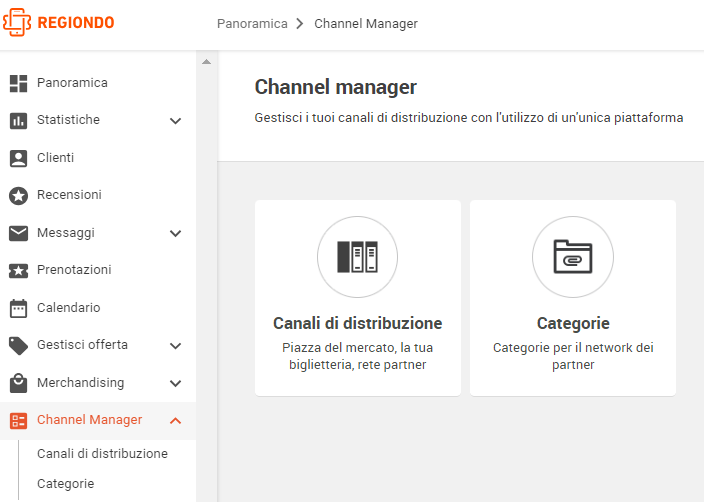The image size is (704, 502).
Task: Expand the Statistiche submenu chevron
Action: pos(176,121)
